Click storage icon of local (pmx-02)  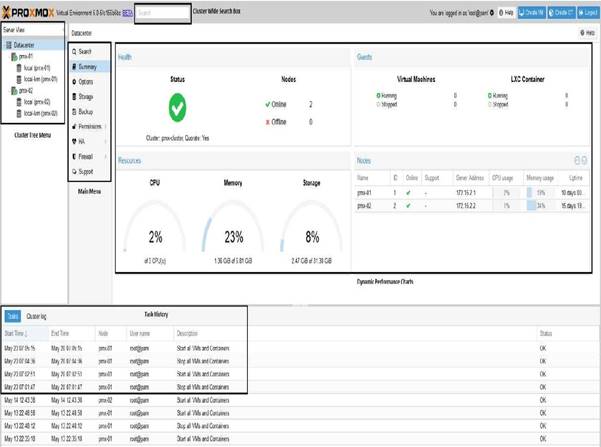pos(19,102)
